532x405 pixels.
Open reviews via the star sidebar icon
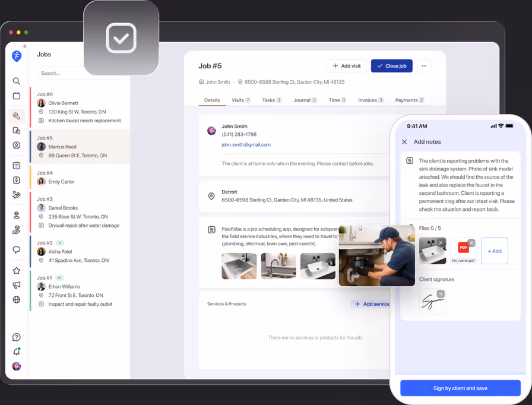click(x=16, y=271)
